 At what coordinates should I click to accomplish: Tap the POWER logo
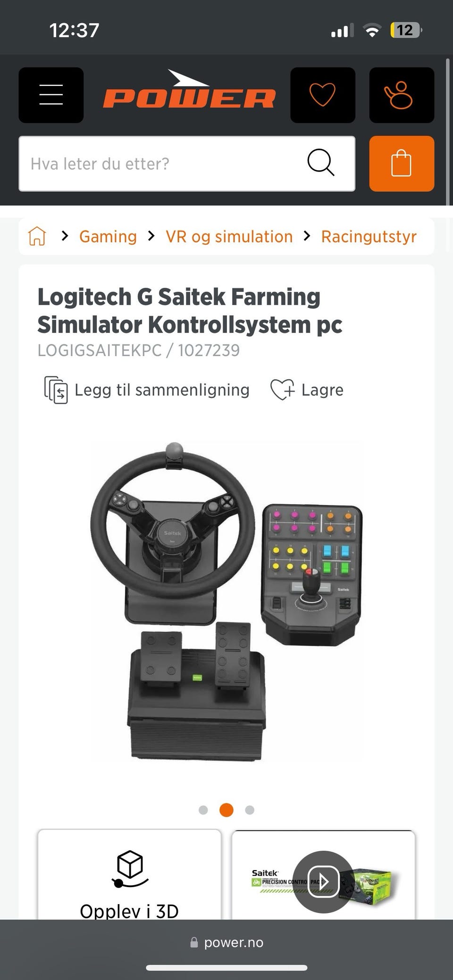pos(189,89)
